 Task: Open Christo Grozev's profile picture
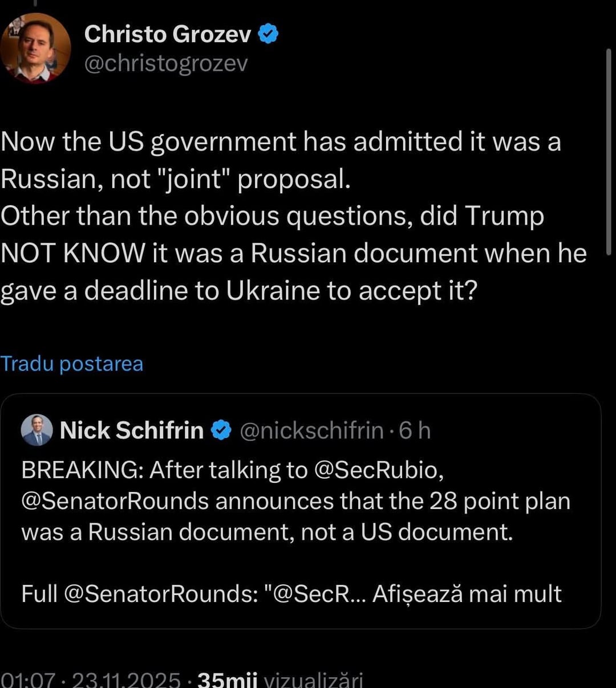click(x=35, y=48)
